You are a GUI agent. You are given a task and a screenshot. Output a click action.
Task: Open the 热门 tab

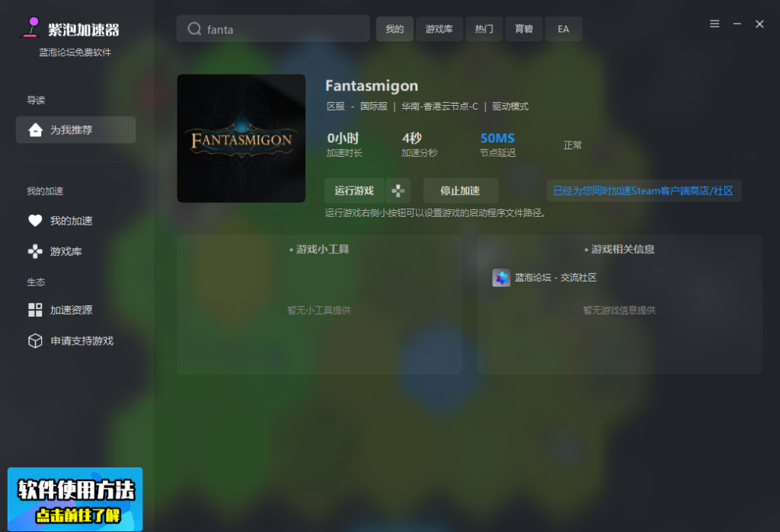pyautogui.click(x=484, y=29)
